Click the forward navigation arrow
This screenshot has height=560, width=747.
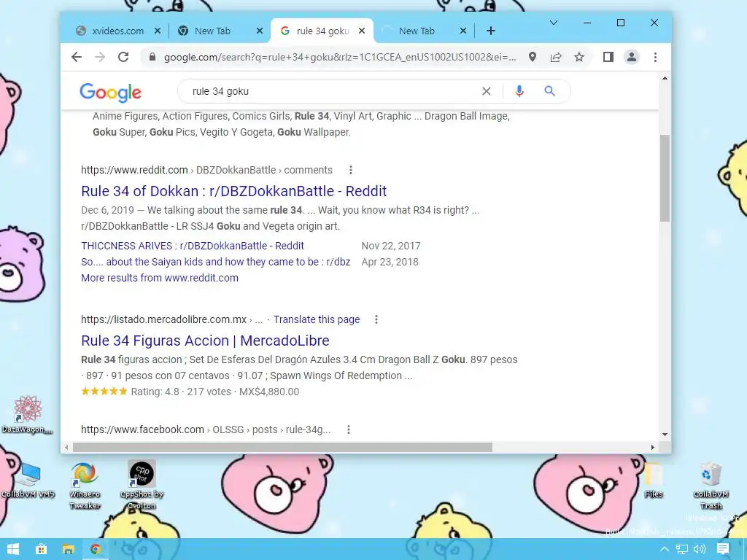click(x=99, y=57)
